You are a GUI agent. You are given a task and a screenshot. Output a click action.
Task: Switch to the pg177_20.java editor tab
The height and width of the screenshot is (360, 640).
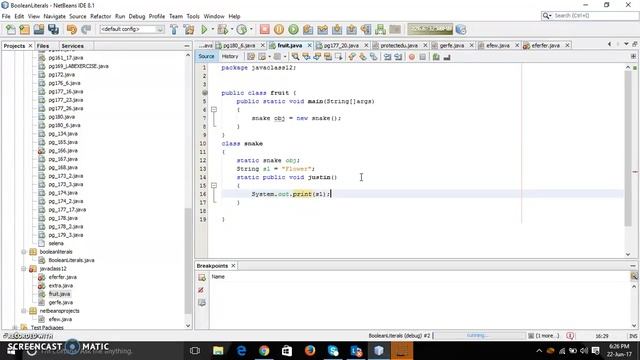(x=341, y=45)
